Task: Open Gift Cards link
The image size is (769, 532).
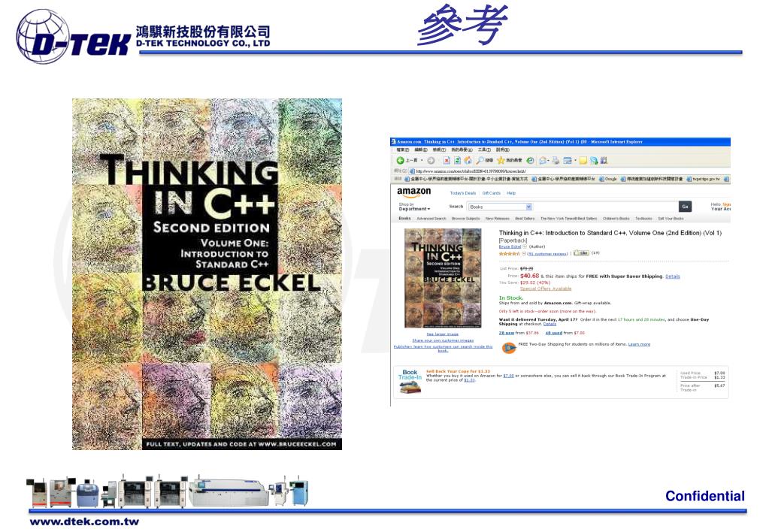Action: click(x=492, y=193)
